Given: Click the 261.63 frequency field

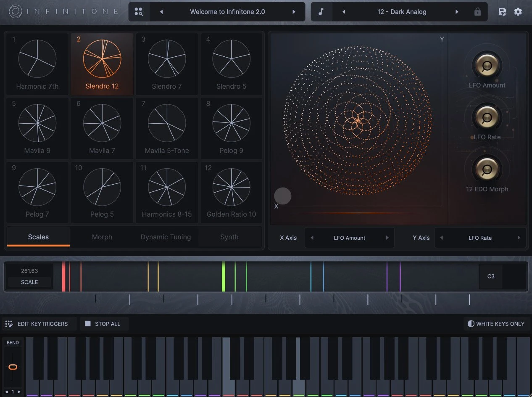Looking at the screenshot, I should 29,271.
